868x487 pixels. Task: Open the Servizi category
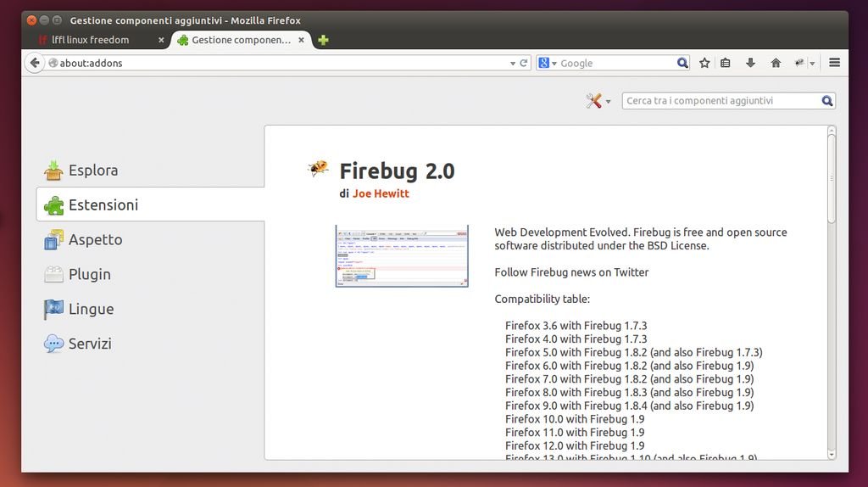[x=149, y=344]
